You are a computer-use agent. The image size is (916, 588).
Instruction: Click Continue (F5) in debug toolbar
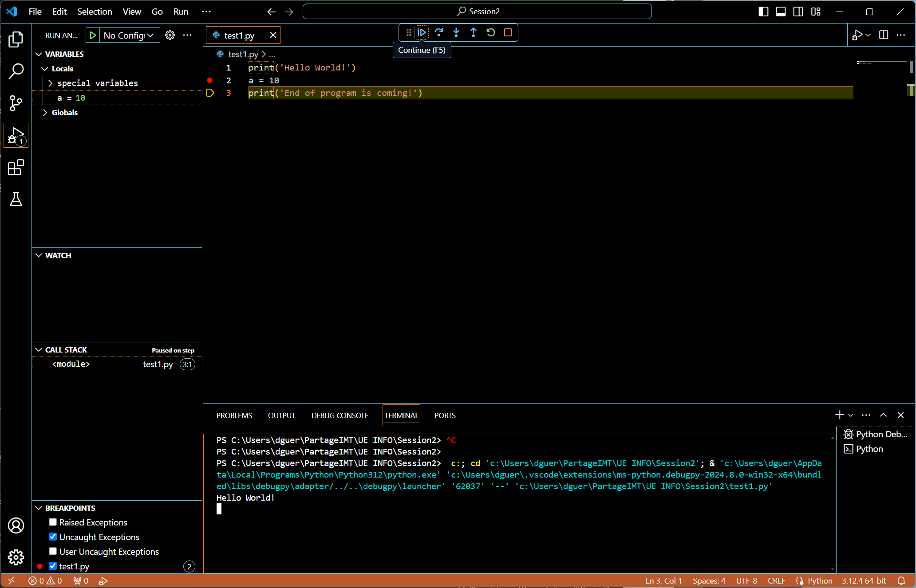(x=422, y=32)
